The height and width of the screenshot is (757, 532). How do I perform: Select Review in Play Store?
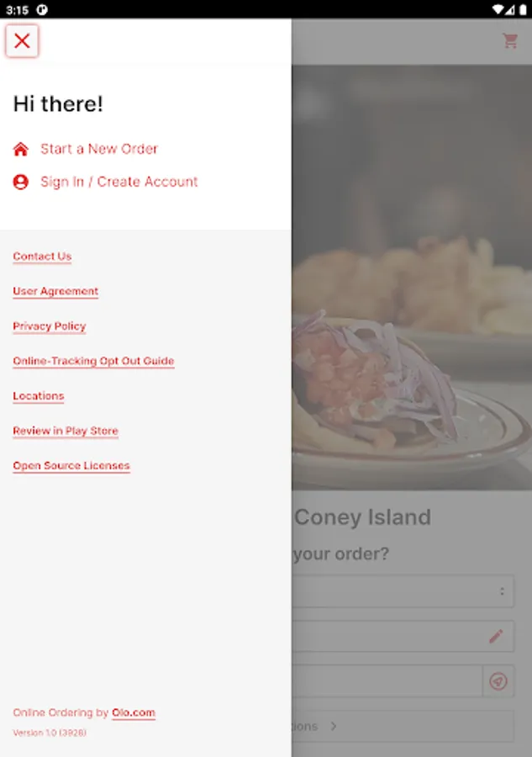tap(66, 431)
